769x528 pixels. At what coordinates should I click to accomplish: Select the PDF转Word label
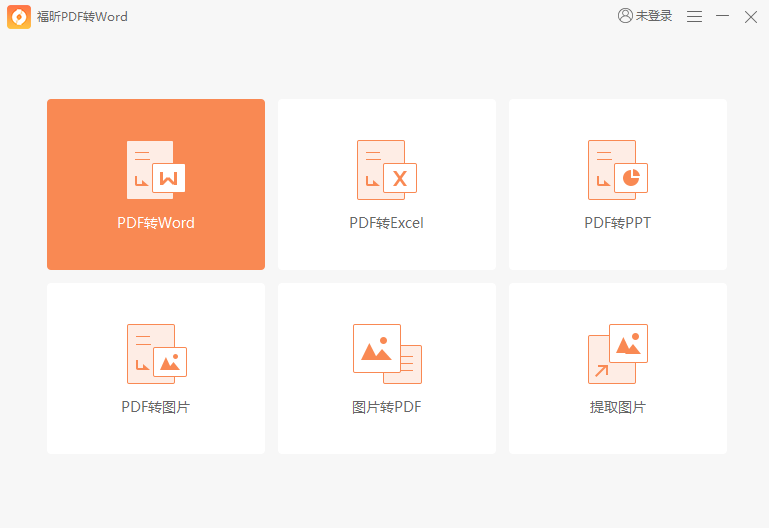click(156, 223)
